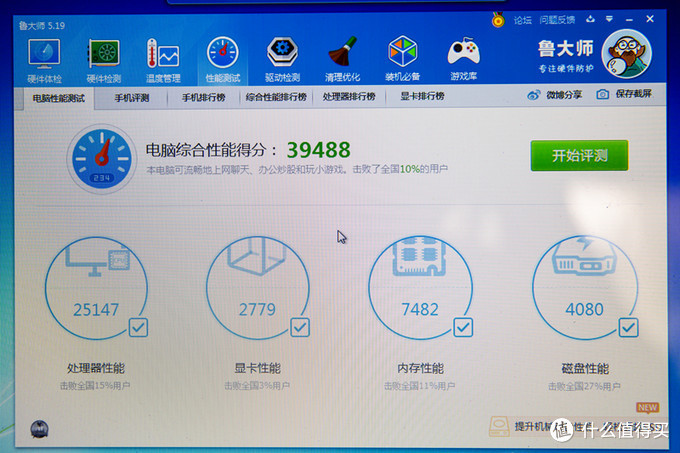This screenshot has height=453, width=680.
Task: Click the 3D cube icon above 2779
Action: pyautogui.click(x=257, y=256)
